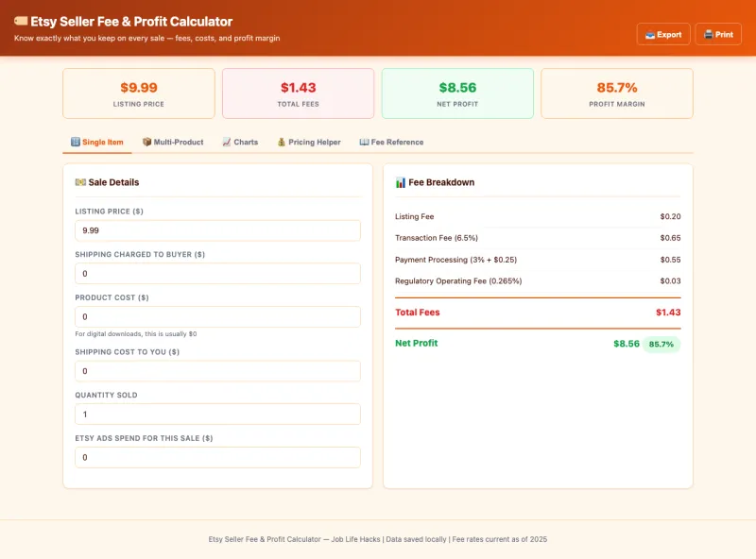Click the Shipping Cost to You field
Screen dimensions: 756x559
click(x=217, y=371)
